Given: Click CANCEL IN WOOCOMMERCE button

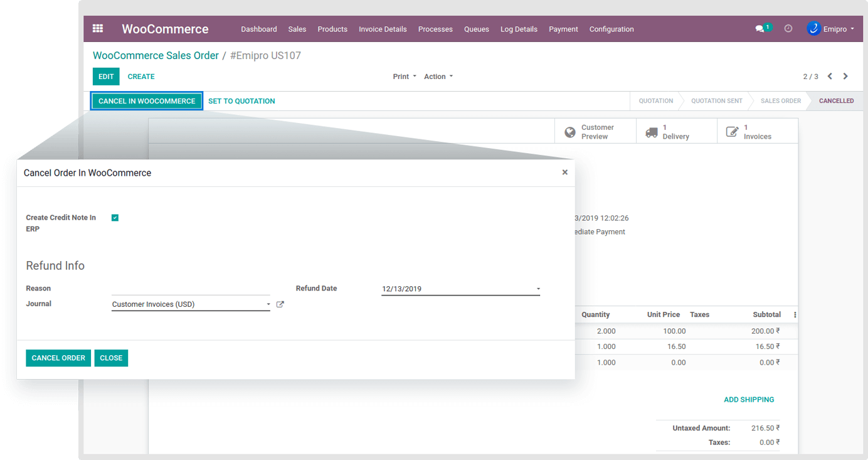Looking at the screenshot, I should (147, 101).
